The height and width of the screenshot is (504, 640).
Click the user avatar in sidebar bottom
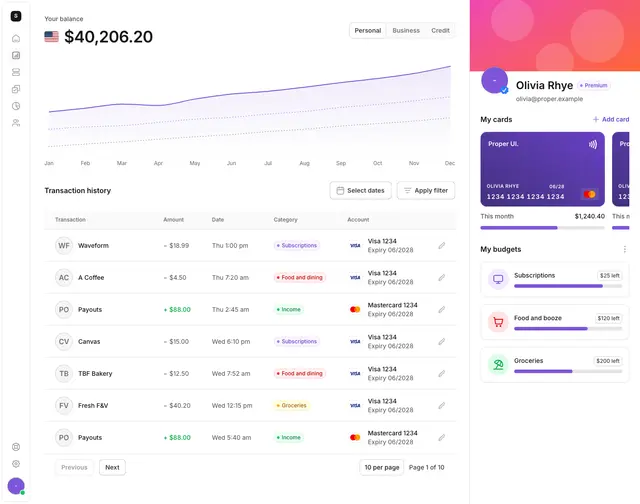click(x=16, y=486)
